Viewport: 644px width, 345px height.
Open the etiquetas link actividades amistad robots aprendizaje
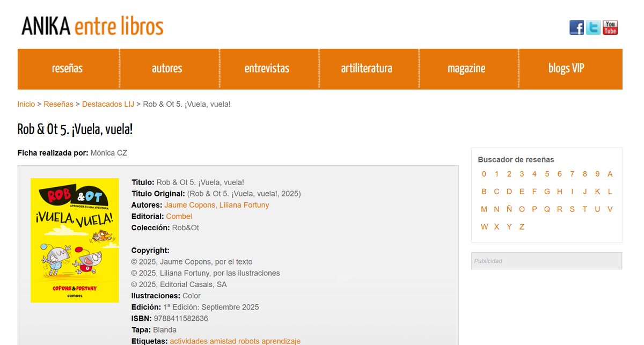point(235,341)
